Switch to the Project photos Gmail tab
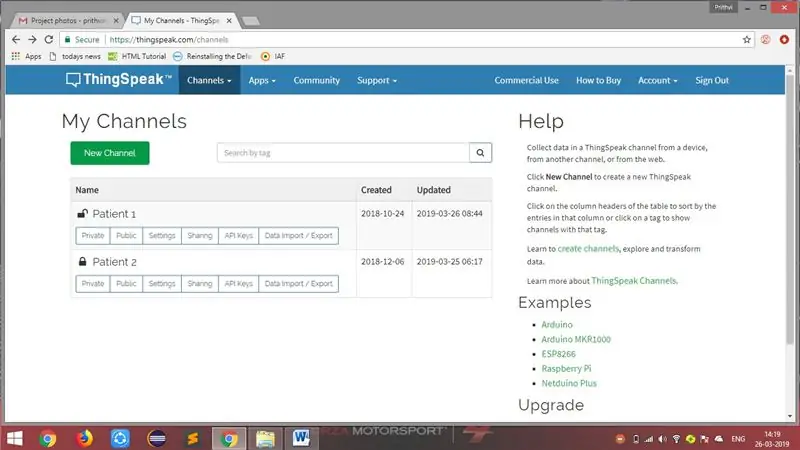This screenshot has height=450, width=800. pyautogui.click(x=66, y=20)
